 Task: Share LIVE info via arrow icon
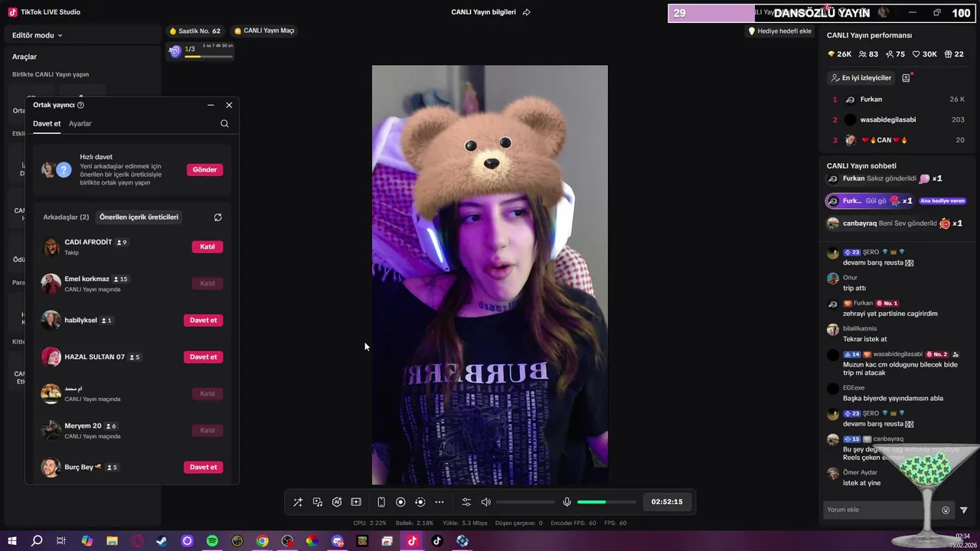526,12
